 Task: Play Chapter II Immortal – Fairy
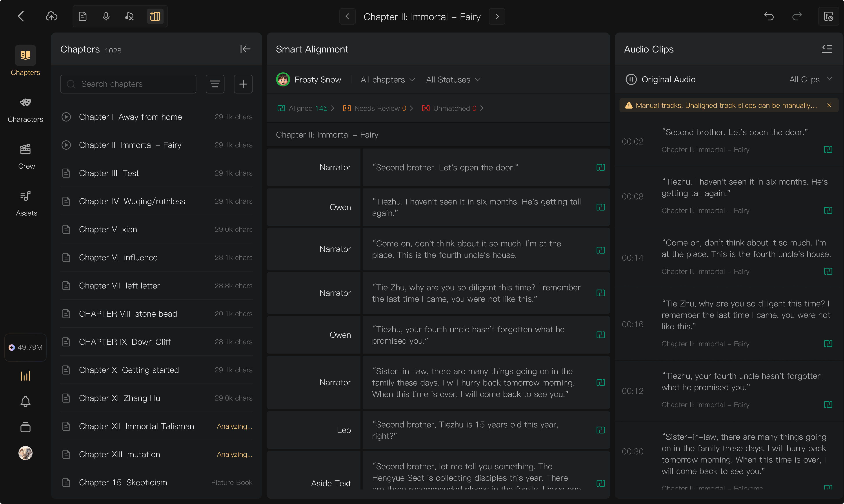(x=66, y=145)
